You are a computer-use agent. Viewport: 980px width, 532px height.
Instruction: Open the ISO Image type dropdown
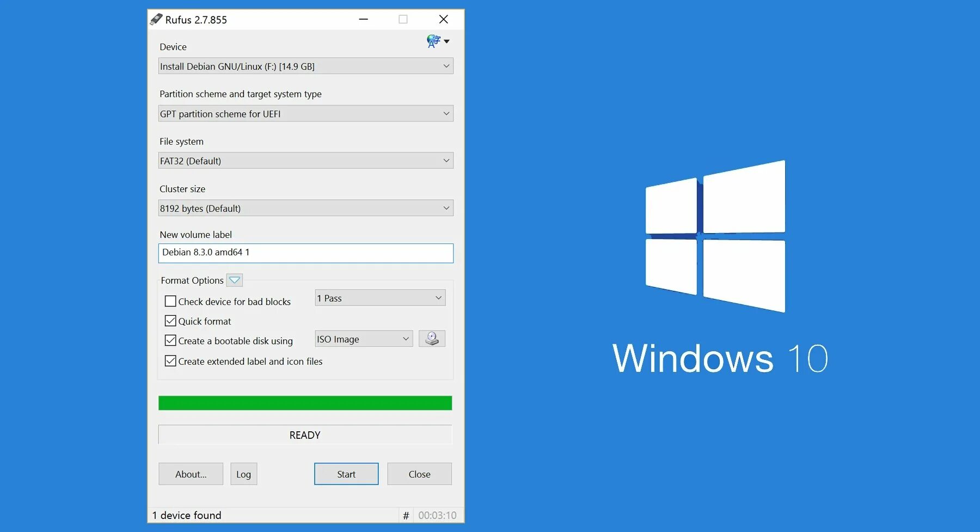coord(364,339)
